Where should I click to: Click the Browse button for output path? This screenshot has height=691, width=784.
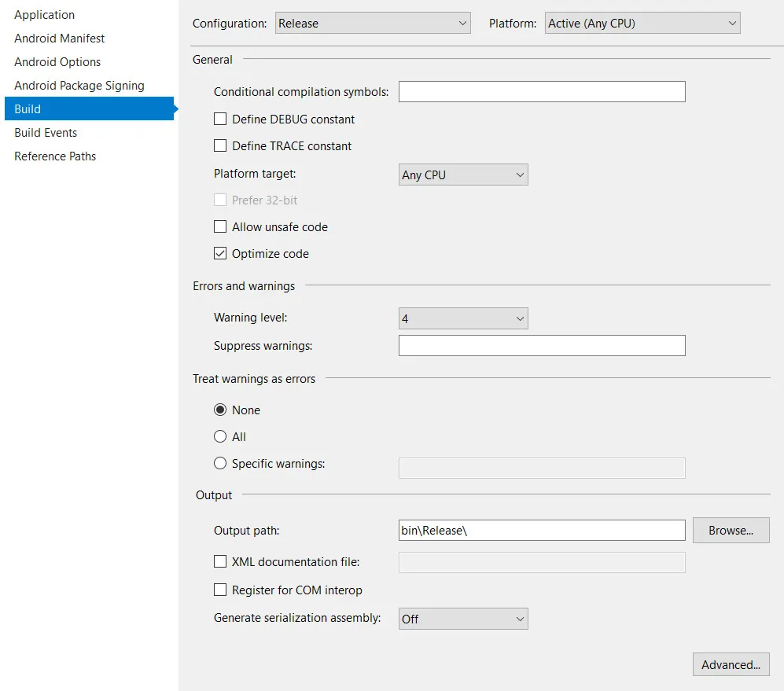731,530
